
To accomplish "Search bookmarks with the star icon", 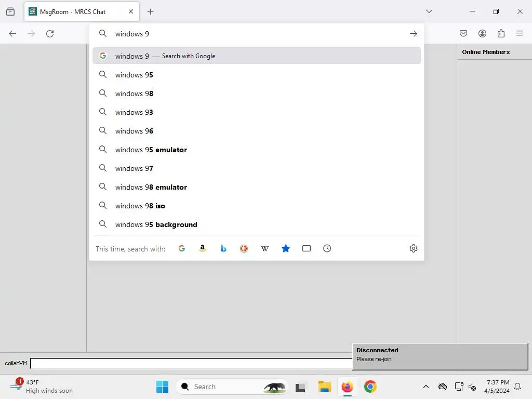I will 286,248.
